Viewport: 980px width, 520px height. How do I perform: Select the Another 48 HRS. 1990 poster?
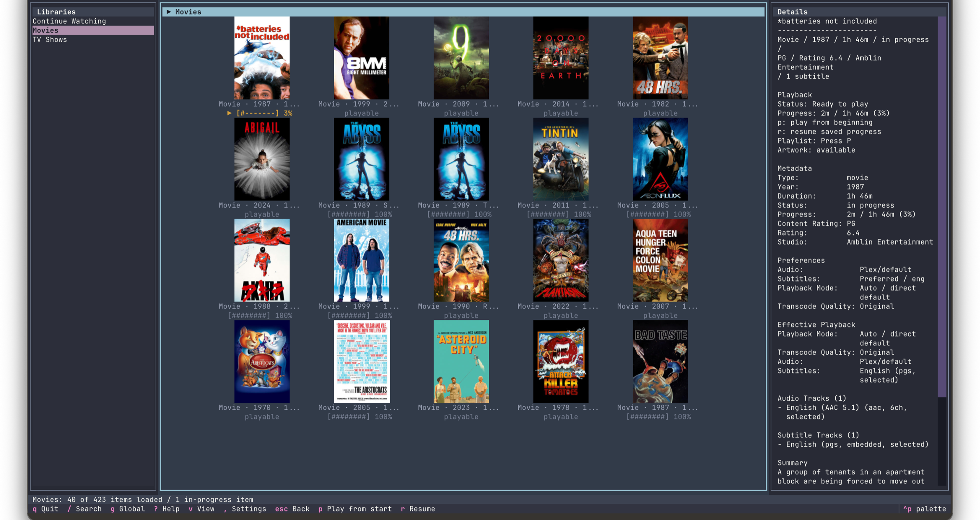tap(461, 260)
